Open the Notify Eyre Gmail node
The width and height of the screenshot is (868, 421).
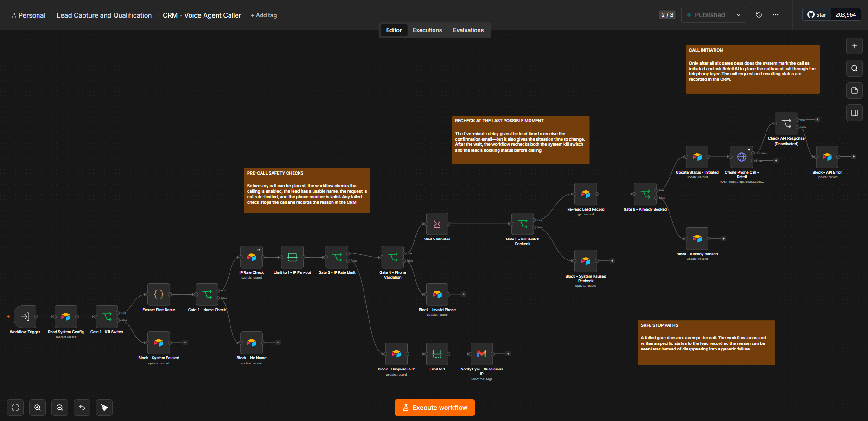tap(482, 354)
